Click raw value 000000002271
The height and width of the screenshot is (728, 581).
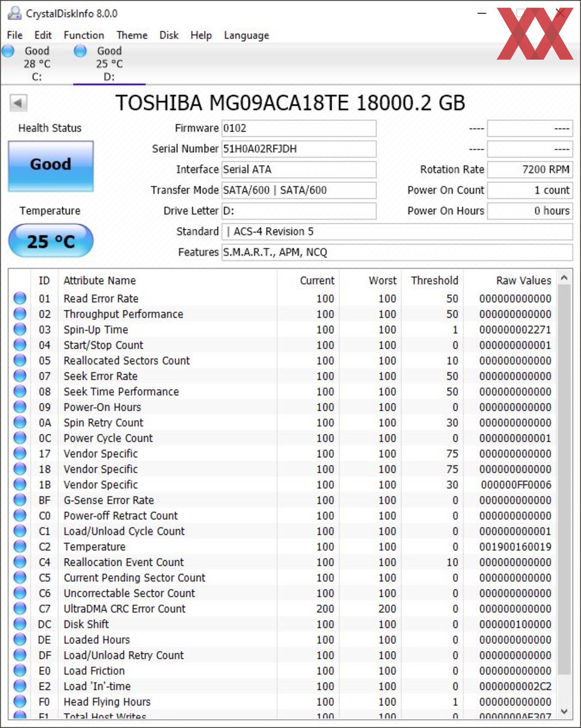click(515, 330)
